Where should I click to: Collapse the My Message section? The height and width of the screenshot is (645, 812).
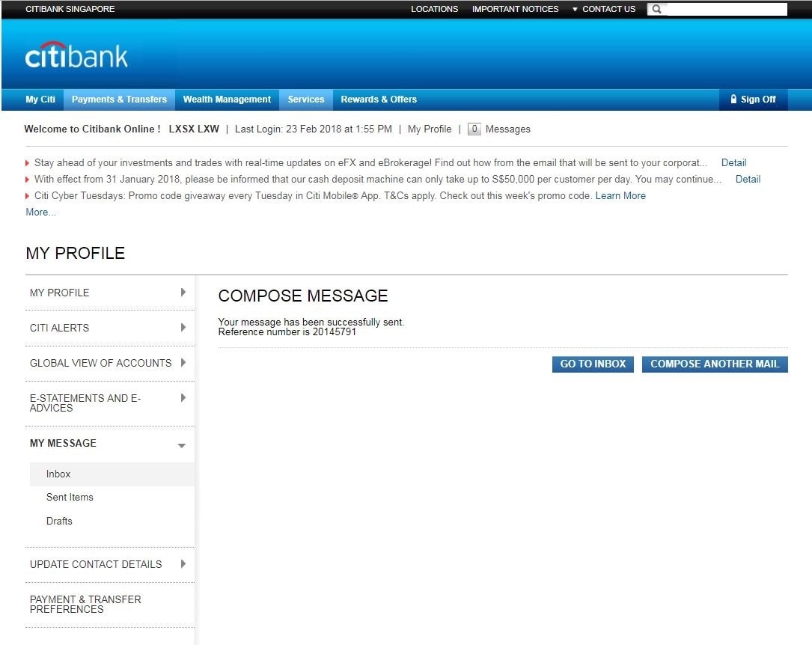[181, 445]
